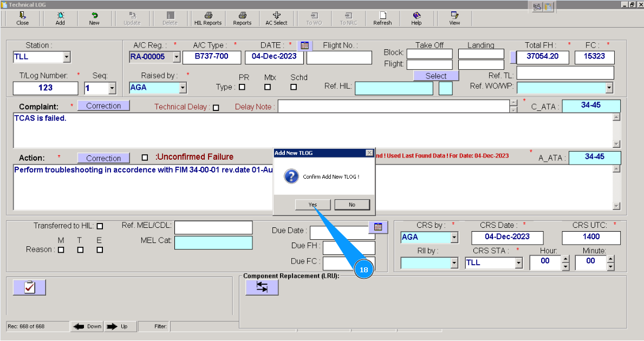Click the scissors icon in title bar
This screenshot has width=644, height=341.
coord(537,7)
